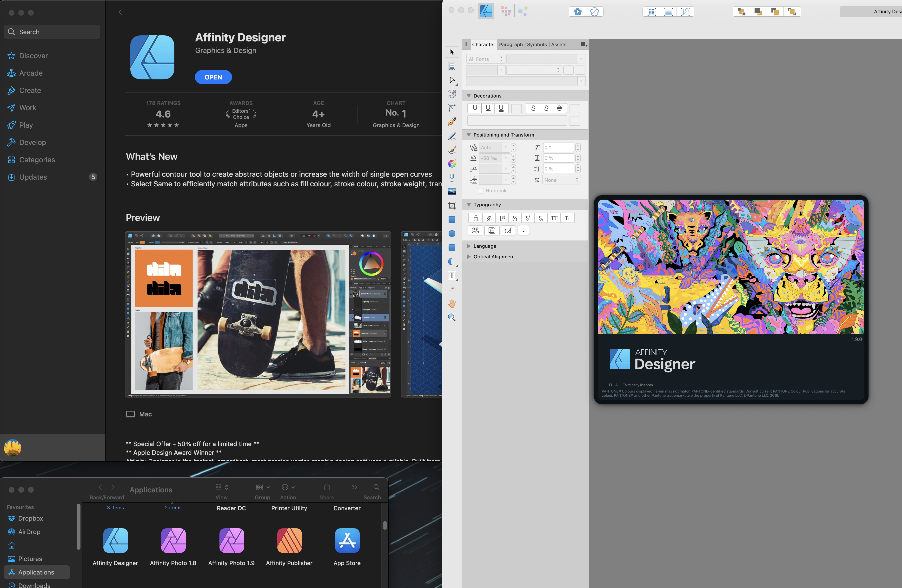Viewport: 902px width, 588px height.
Task: Toggle fractions ½ typography button
Action: click(x=515, y=218)
